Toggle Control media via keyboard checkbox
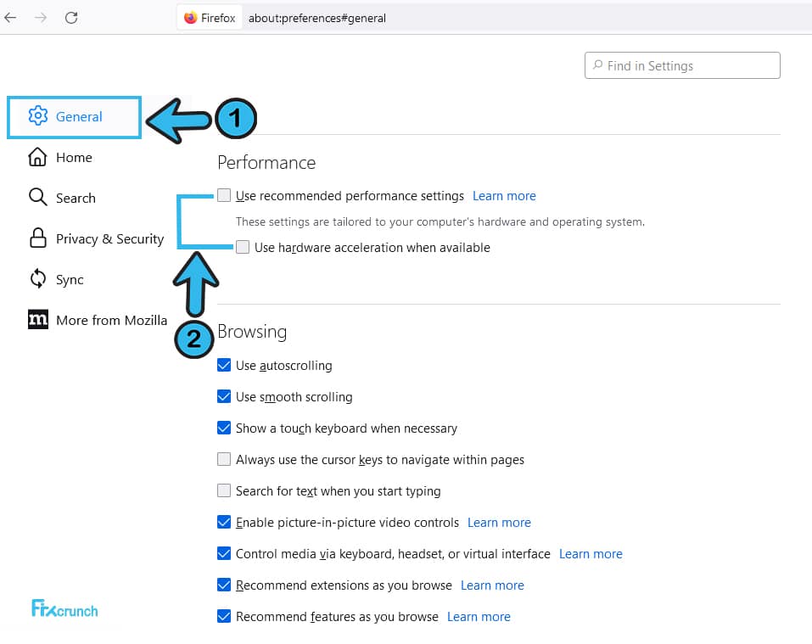Viewport: 812px width, 644px height. point(224,553)
